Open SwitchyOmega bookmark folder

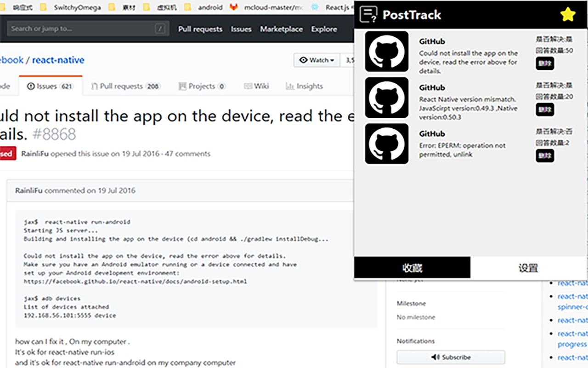point(71,7)
